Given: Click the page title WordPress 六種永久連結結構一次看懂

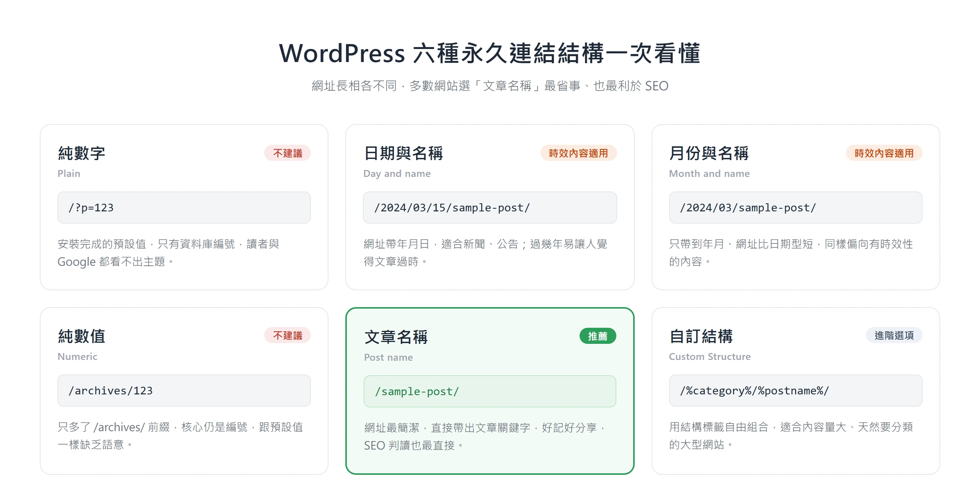Looking at the screenshot, I should tap(490, 53).
